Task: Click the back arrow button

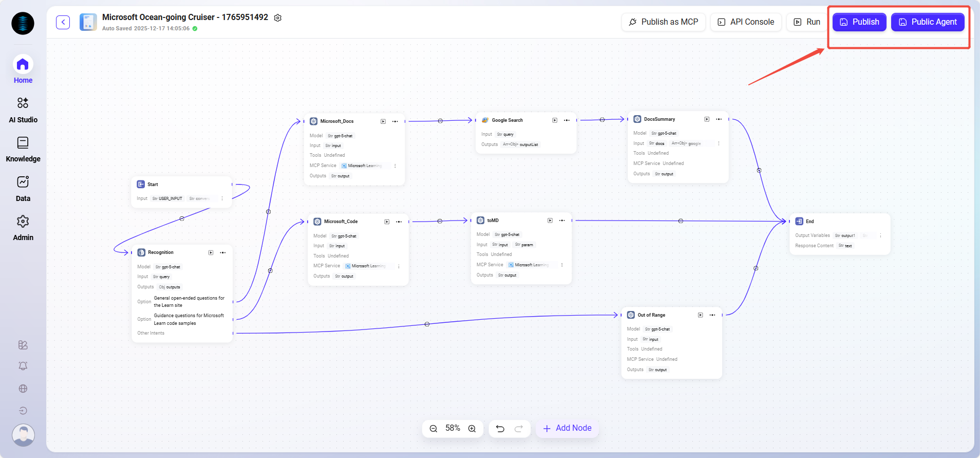Action: [x=63, y=22]
